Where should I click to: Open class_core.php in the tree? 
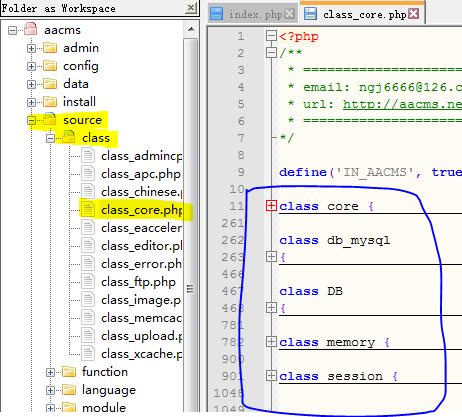pos(142,210)
